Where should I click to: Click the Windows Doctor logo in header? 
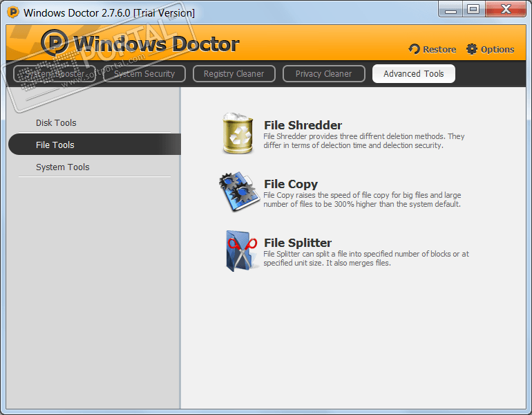(x=55, y=43)
